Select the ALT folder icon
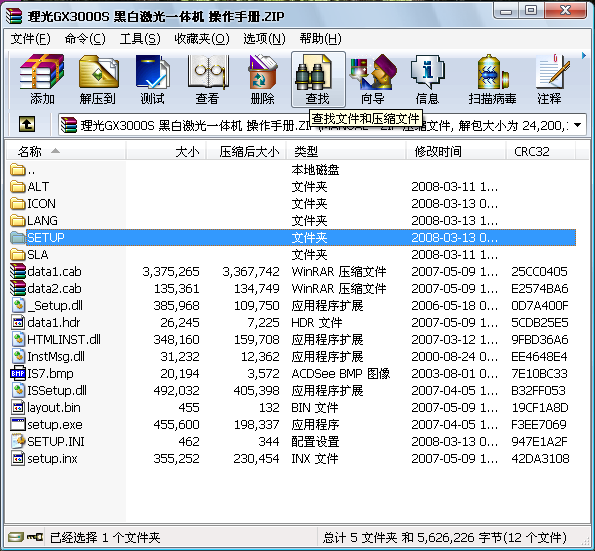This screenshot has height=551, width=595. pyautogui.click(x=17, y=187)
